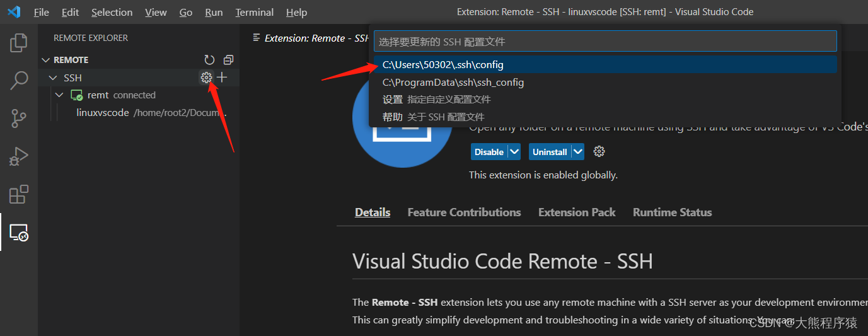The height and width of the screenshot is (336, 868).
Task: Select the remt connected host
Action: [x=138, y=95]
